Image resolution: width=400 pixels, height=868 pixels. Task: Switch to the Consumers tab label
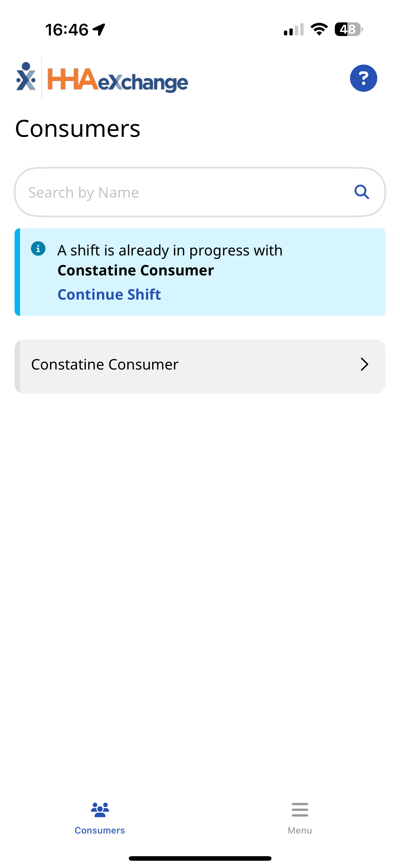pos(100,830)
